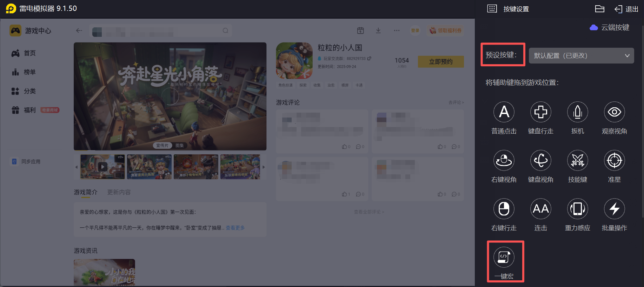
Task: Switch to 游戏简介 tab
Action: [86, 192]
